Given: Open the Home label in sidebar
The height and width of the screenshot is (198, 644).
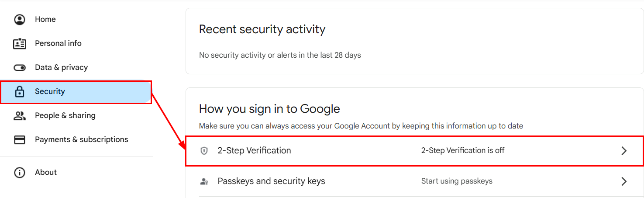Looking at the screenshot, I should coord(45,19).
